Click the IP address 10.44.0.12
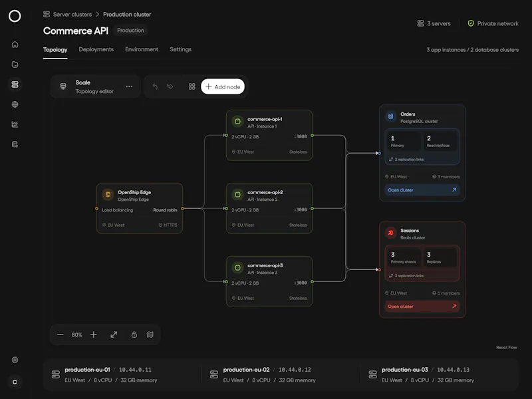532x399 pixels. tap(295, 370)
